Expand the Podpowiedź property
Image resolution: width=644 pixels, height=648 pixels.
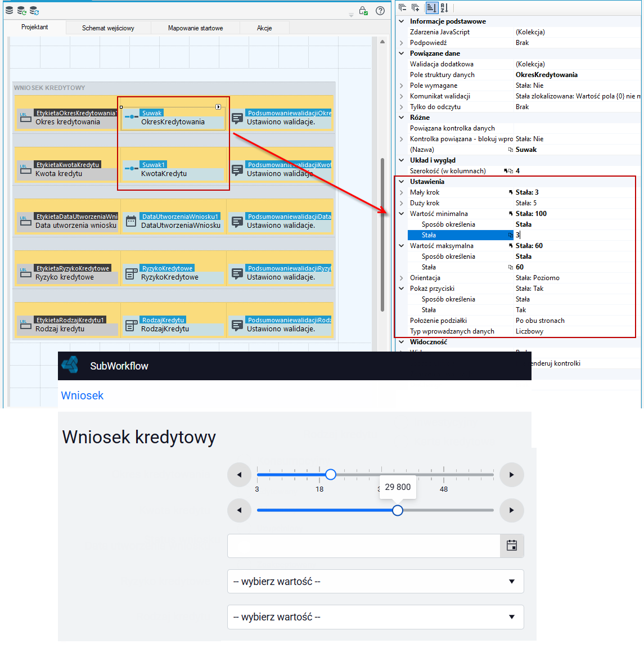point(402,43)
